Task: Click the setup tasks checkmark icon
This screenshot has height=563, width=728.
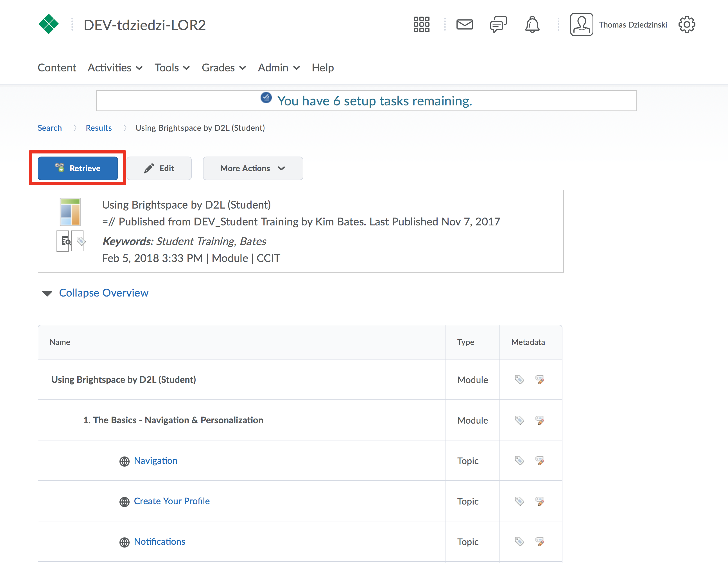Action: 266,98
